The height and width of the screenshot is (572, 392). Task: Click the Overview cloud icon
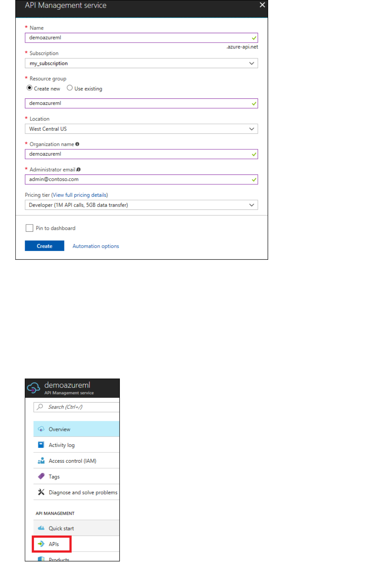click(41, 429)
